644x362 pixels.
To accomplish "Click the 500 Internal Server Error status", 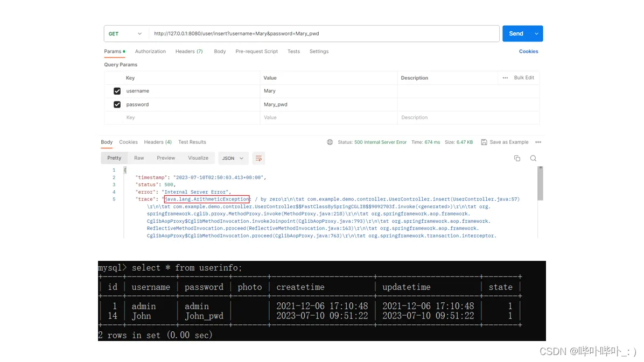I will click(380, 142).
